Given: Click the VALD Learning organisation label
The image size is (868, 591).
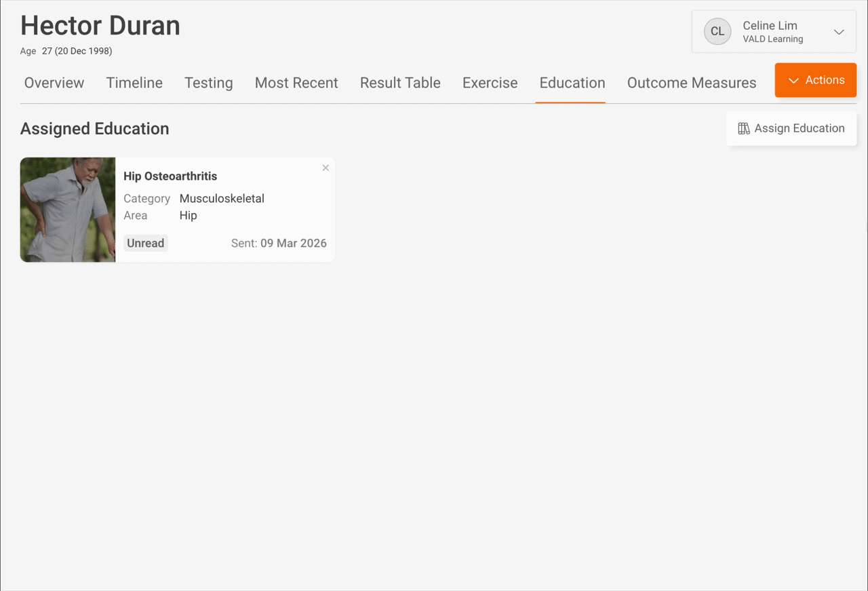Looking at the screenshot, I should click(773, 39).
